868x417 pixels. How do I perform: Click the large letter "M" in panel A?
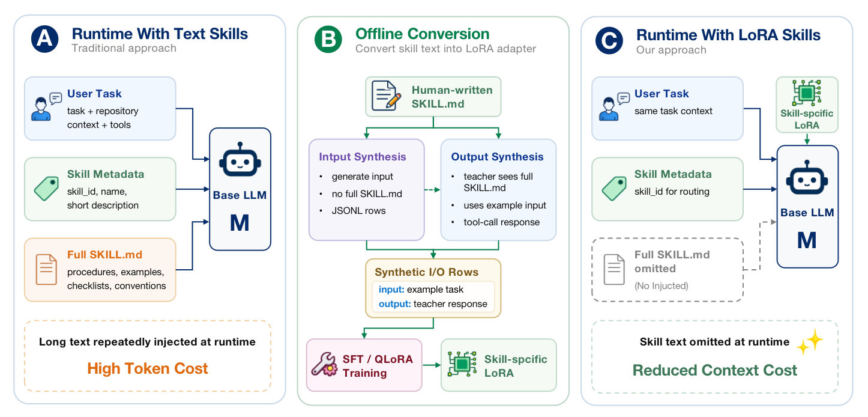(240, 223)
